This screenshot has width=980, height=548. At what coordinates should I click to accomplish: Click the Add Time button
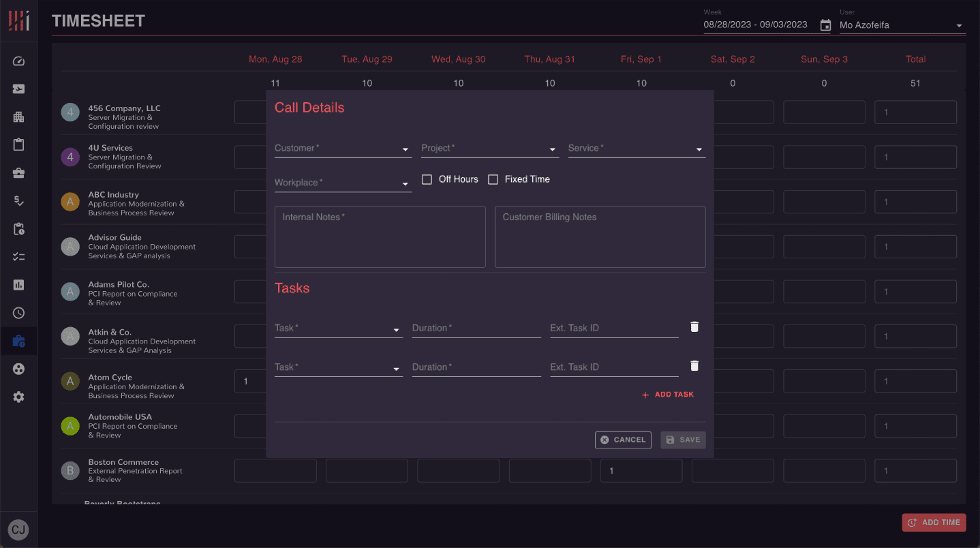click(934, 522)
